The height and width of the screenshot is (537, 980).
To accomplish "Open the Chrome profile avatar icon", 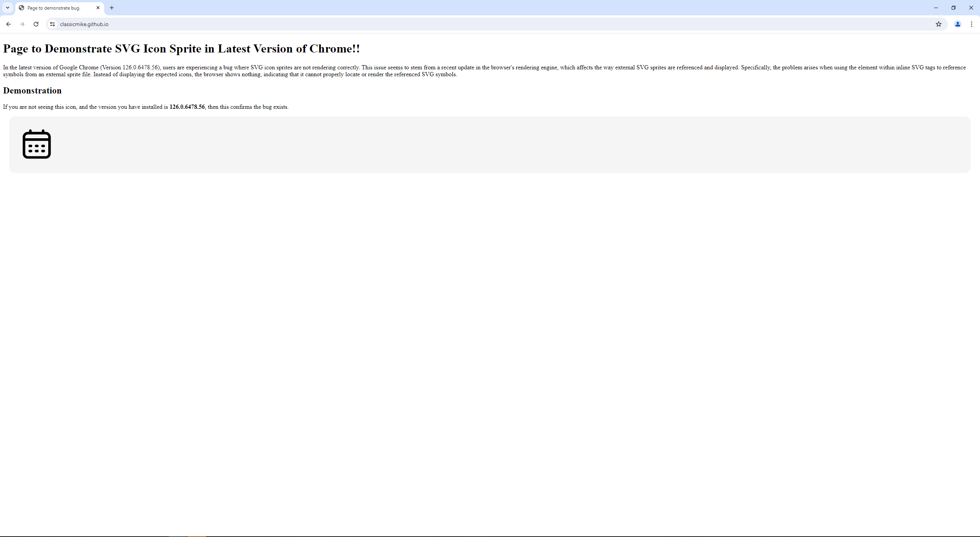I will pos(957,24).
